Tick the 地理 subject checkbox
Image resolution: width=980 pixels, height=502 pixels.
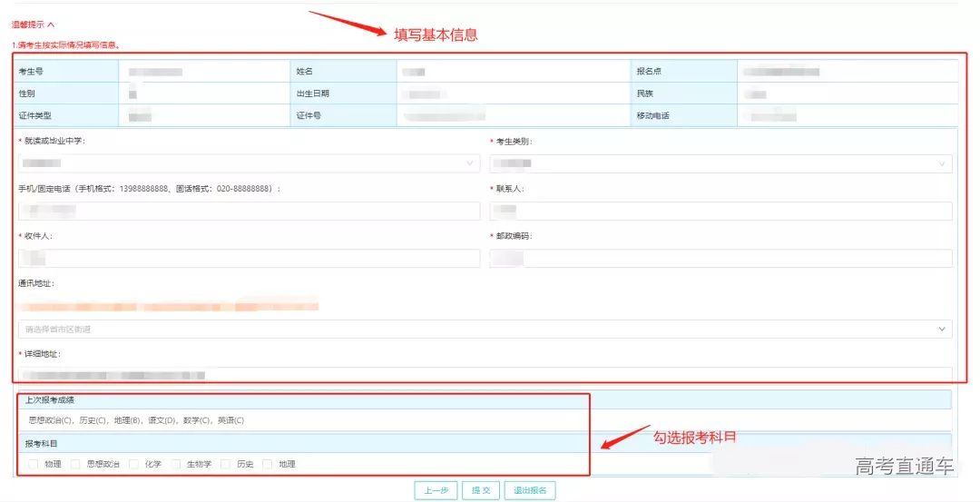coord(268,464)
